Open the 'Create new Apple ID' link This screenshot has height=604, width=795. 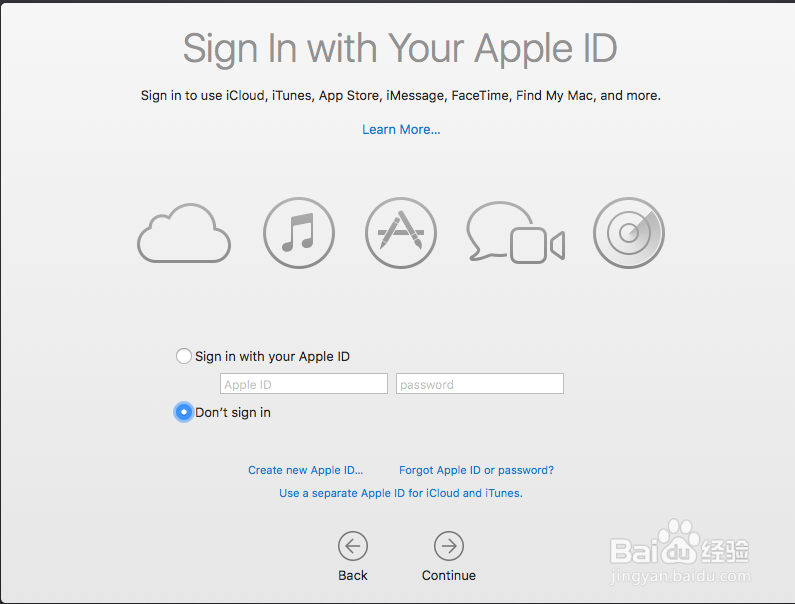pyautogui.click(x=305, y=470)
